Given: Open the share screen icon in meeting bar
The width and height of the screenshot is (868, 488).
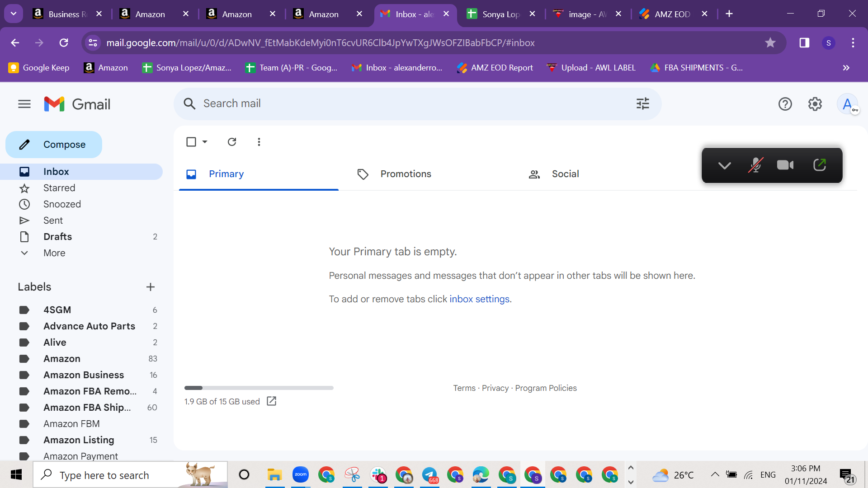Looking at the screenshot, I should point(819,165).
